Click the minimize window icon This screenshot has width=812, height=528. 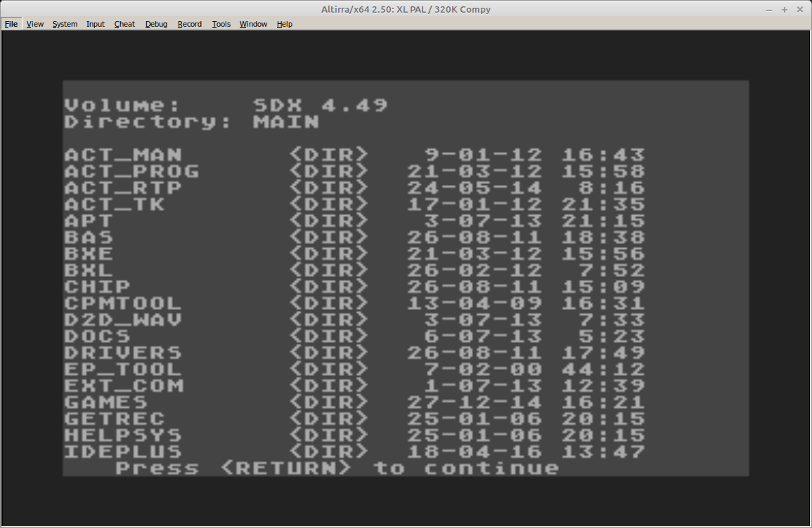pos(769,9)
